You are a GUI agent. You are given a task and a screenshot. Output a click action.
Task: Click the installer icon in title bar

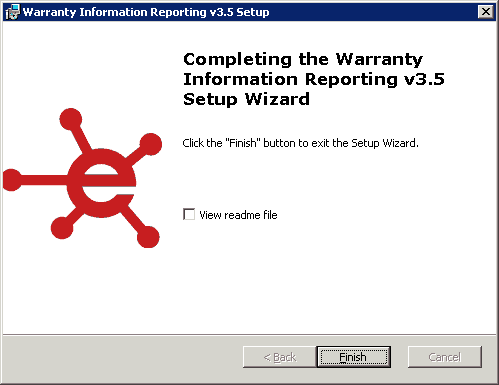pos(13,12)
